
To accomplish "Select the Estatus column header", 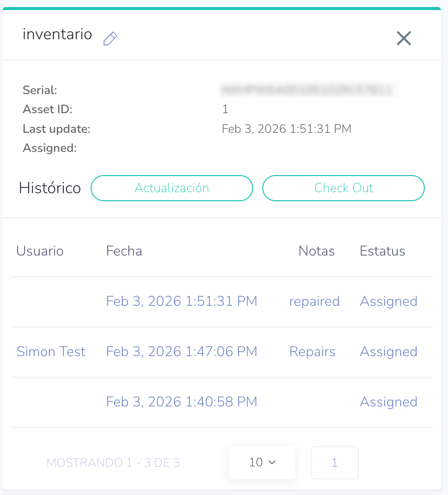I will pos(383,251).
